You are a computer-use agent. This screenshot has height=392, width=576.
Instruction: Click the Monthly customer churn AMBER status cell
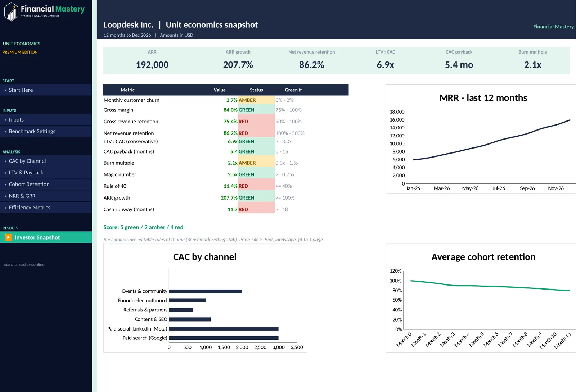[256, 100]
